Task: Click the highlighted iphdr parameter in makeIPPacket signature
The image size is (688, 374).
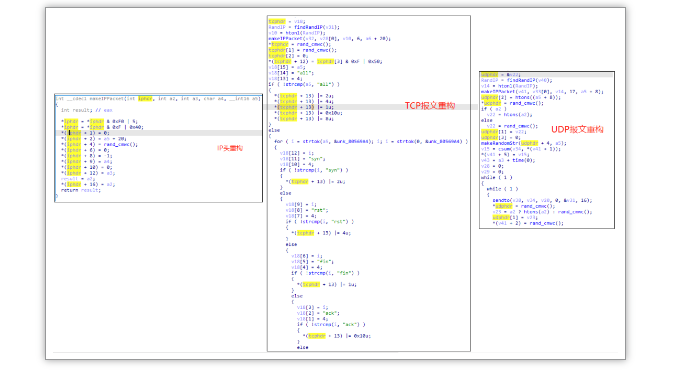Action: click(145, 99)
